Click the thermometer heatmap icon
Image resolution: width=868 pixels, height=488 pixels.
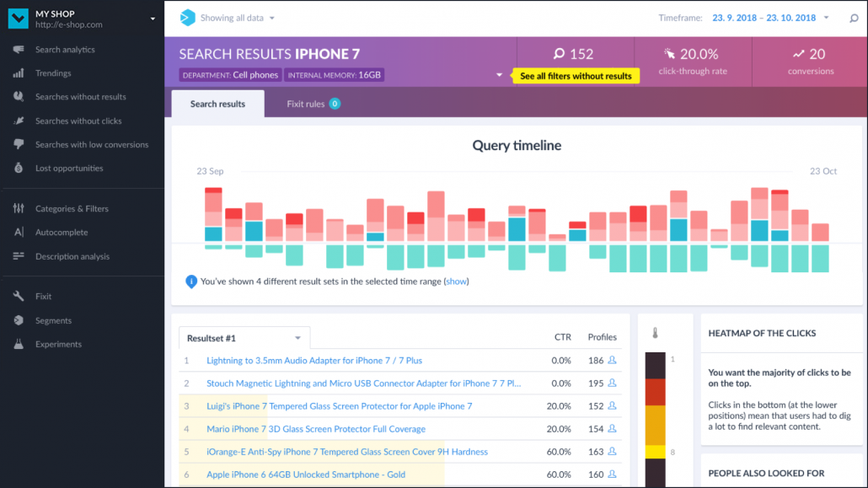[x=655, y=333]
